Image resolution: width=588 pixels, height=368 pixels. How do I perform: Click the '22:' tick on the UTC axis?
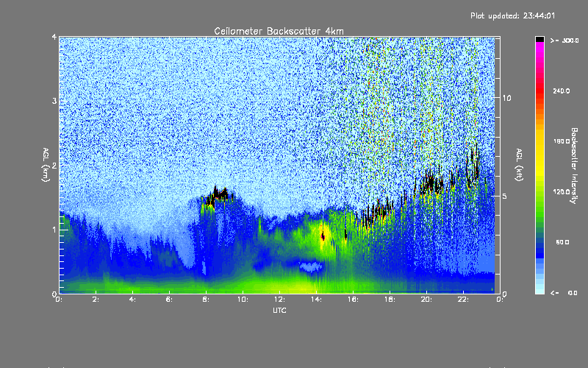(463, 300)
